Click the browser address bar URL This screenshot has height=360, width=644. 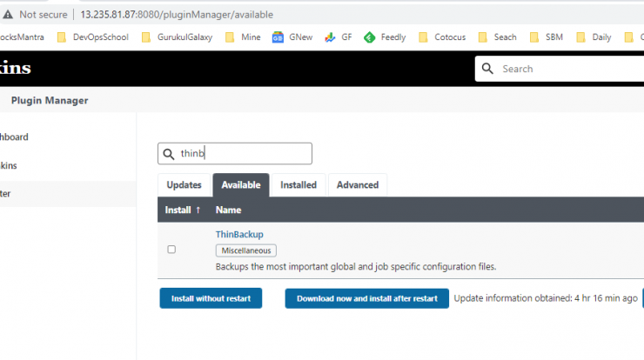point(177,15)
